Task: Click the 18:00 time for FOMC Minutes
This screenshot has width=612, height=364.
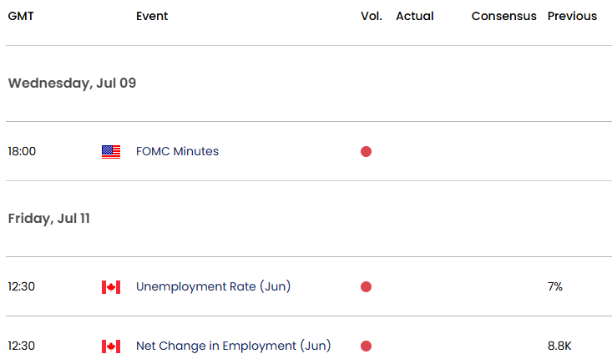Action: coord(22,151)
